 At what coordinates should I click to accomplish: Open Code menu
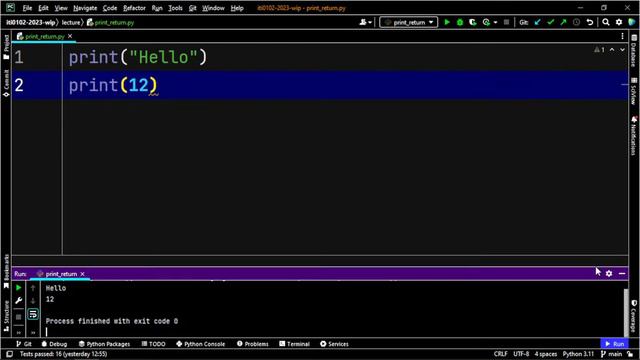coord(110,8)
